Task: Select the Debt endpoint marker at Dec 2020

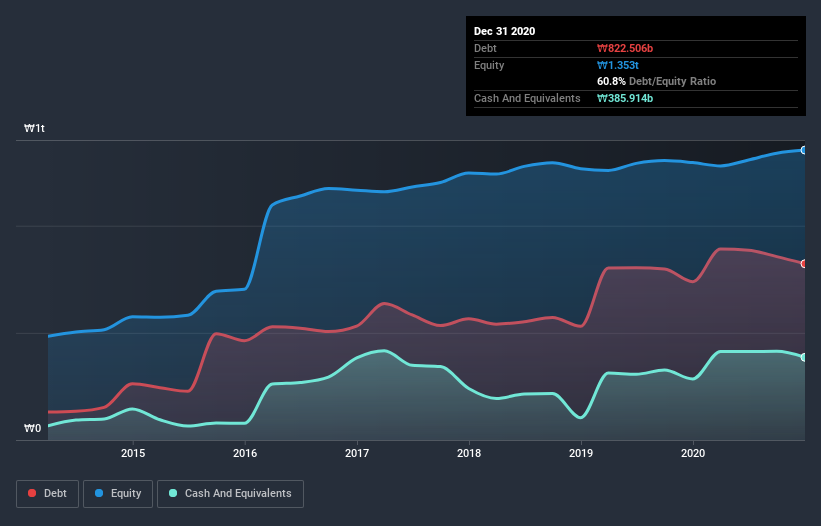Action: coord(804,264)
